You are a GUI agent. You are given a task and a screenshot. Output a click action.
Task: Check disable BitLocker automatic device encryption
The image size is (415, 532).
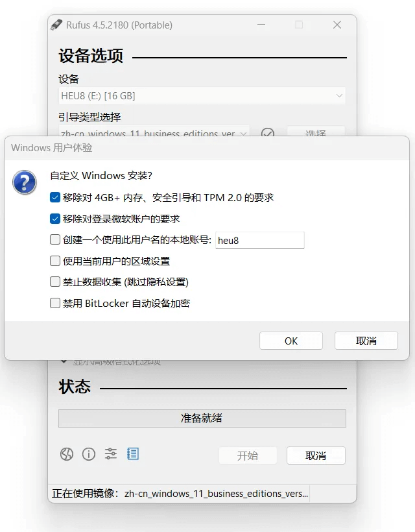click(55, 302)
